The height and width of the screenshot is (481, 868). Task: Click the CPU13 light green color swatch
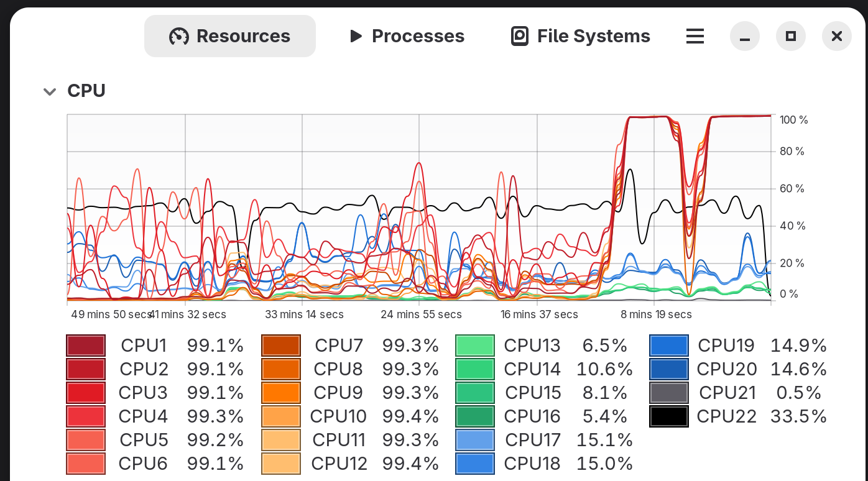475,345
